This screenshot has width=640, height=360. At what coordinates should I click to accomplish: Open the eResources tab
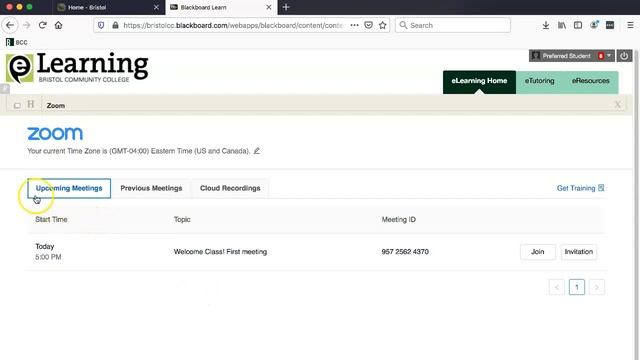[x=590, y=82]
